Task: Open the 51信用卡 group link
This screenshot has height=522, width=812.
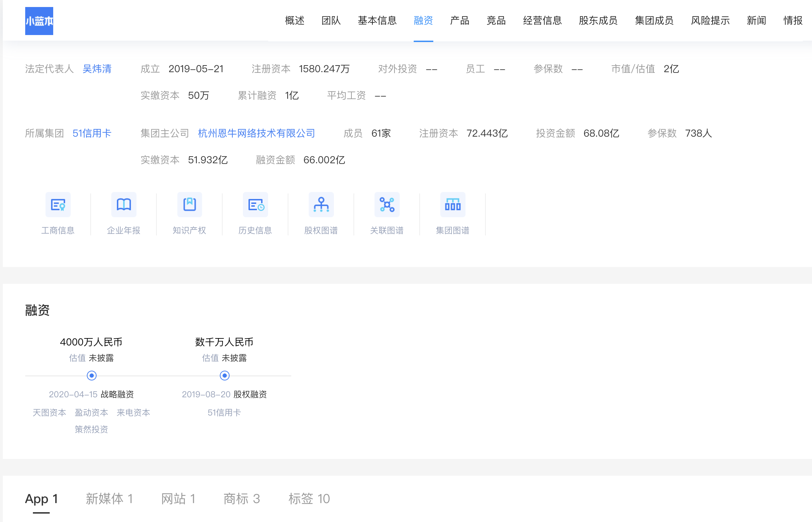Action: [92, 133]
